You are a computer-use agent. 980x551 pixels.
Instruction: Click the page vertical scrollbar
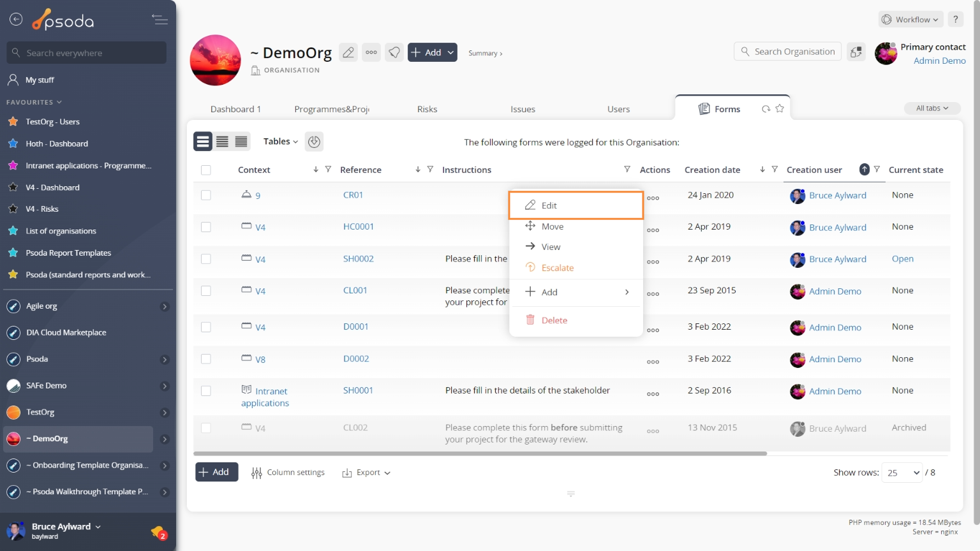(976, 261)
